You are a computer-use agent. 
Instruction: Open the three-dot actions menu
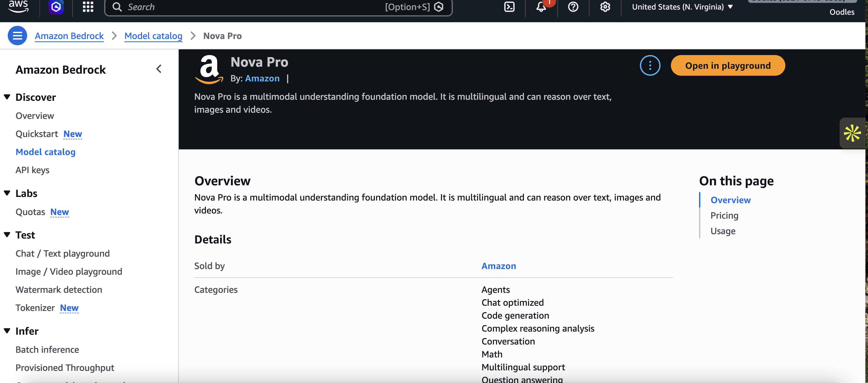pos(650,65)
